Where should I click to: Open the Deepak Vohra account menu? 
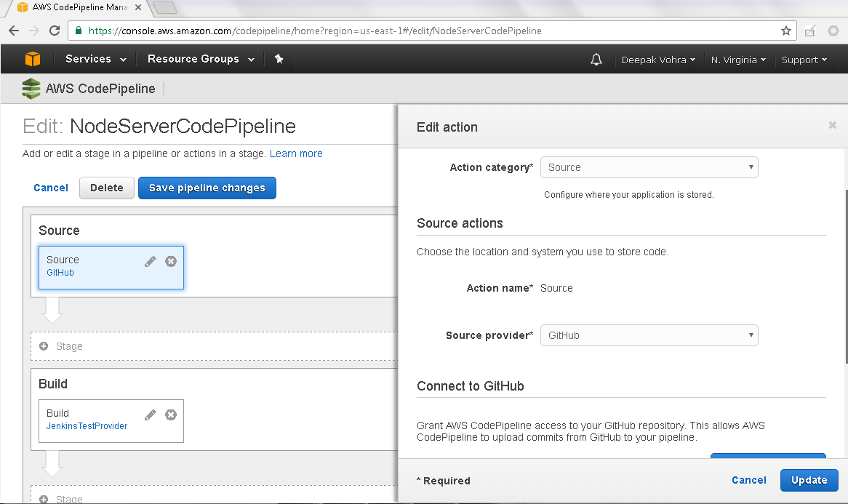[658, 60]
